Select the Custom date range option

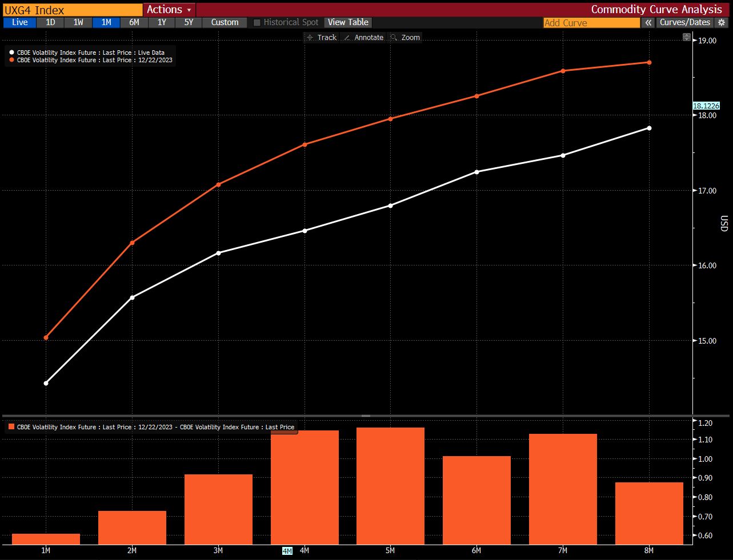pos(225,22)
